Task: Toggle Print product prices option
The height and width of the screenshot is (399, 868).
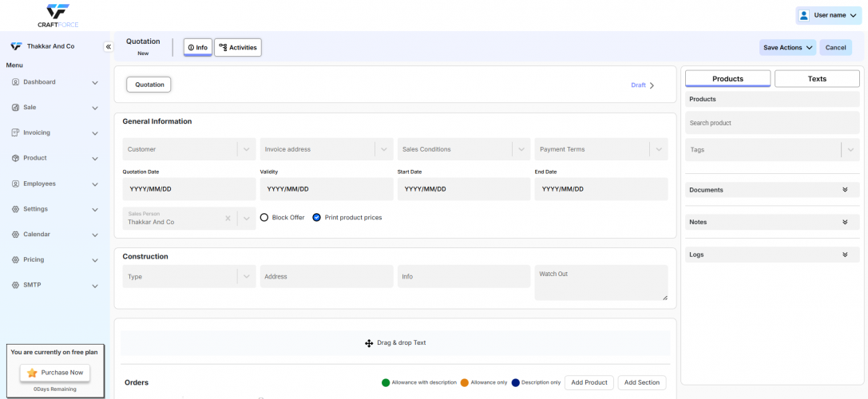Action: pyautogui.click(x=317, y=217)
